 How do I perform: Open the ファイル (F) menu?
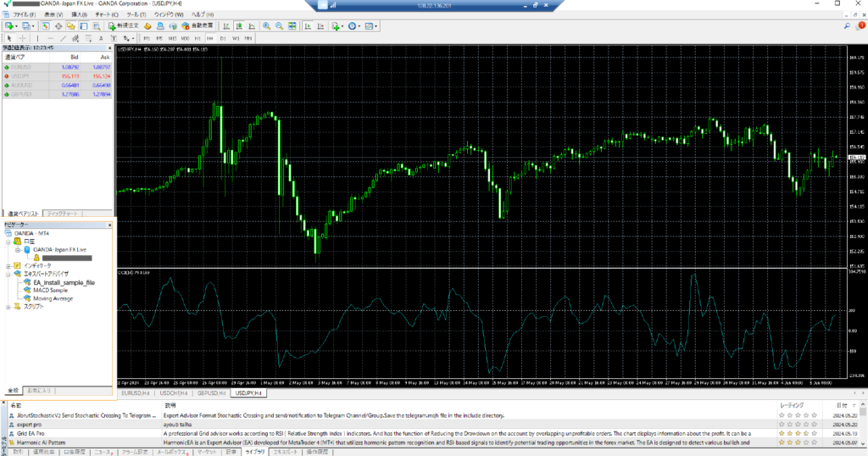point(25,14)
